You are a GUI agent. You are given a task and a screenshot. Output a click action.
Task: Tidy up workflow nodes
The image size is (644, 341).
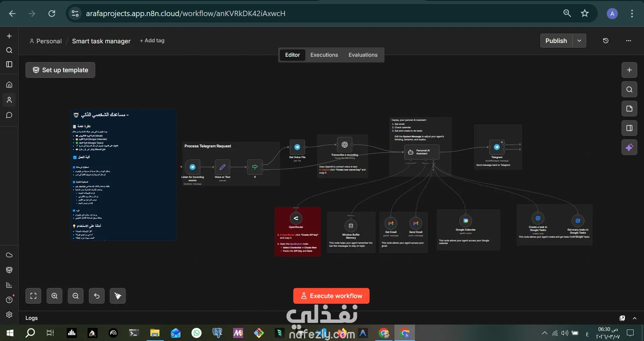point(118,296)
